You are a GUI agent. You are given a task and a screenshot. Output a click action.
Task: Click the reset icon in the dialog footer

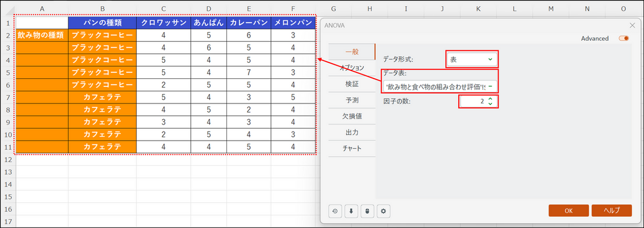pos(335,211)
